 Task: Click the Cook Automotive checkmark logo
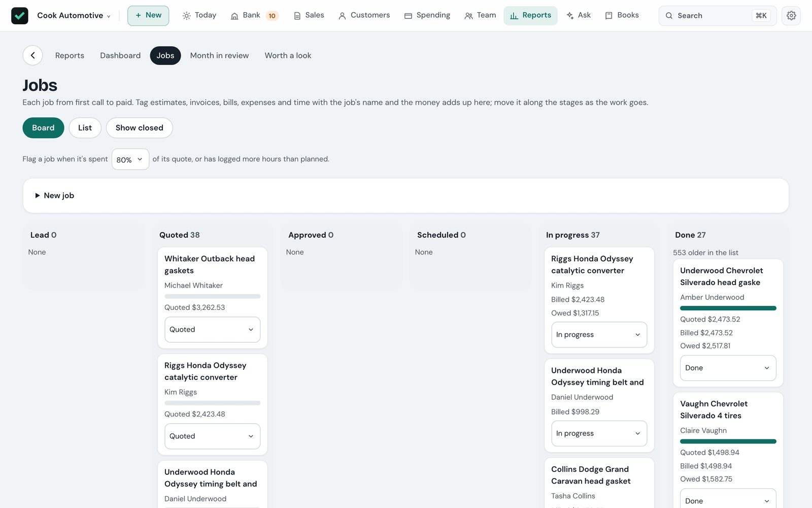20,16
